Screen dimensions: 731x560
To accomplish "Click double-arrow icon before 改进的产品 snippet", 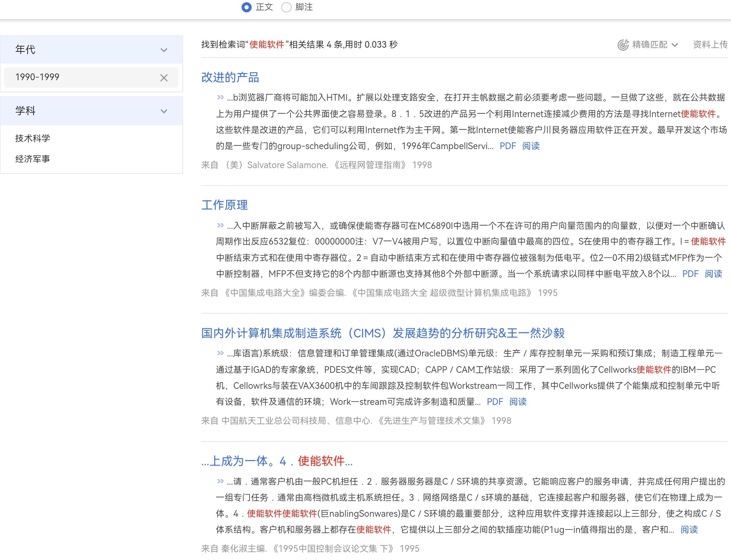I will point(220,97).
